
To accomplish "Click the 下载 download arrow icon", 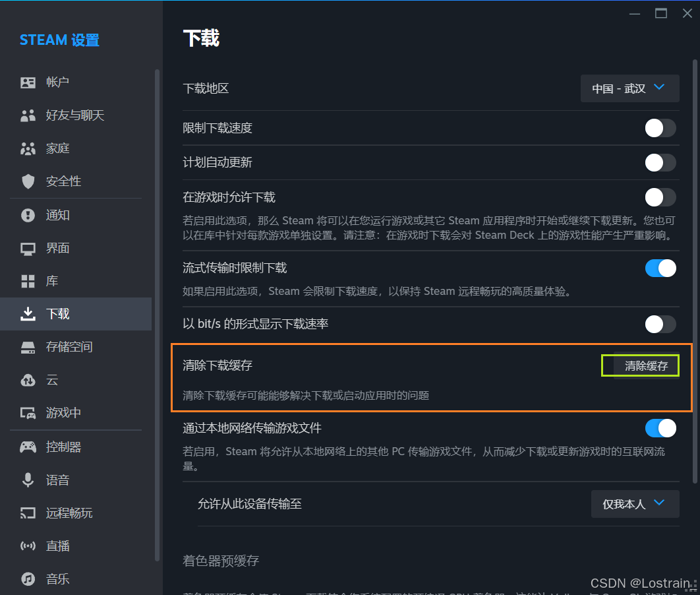I will coord(28,314).
